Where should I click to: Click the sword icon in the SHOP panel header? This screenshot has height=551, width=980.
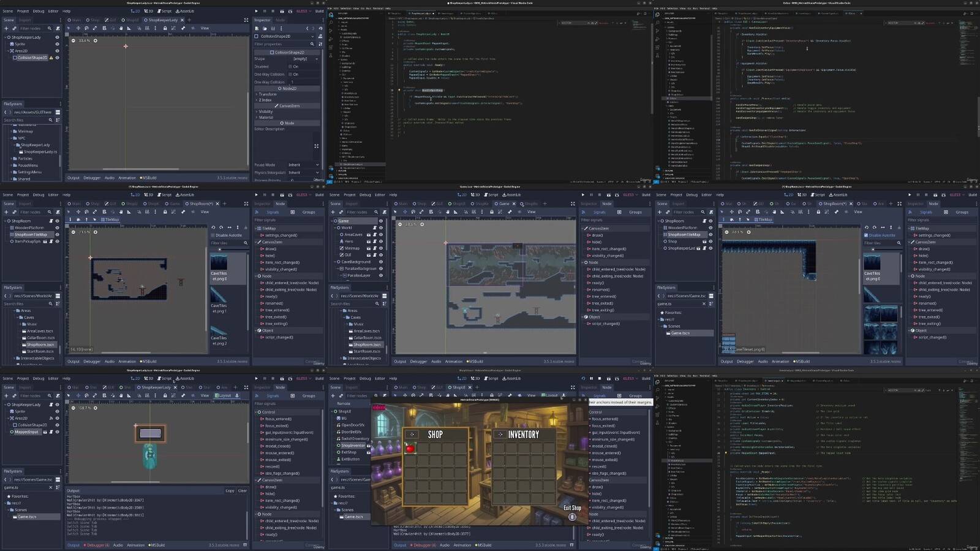[412, 434]
